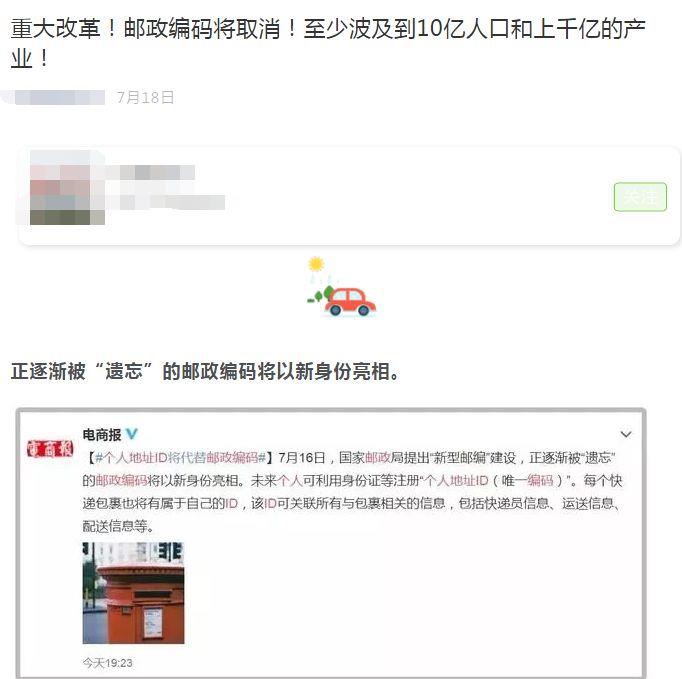This screenshot has width=682, height=679.
Task: Open the chevron menu on Weibo post
Action: click(625, 434)
